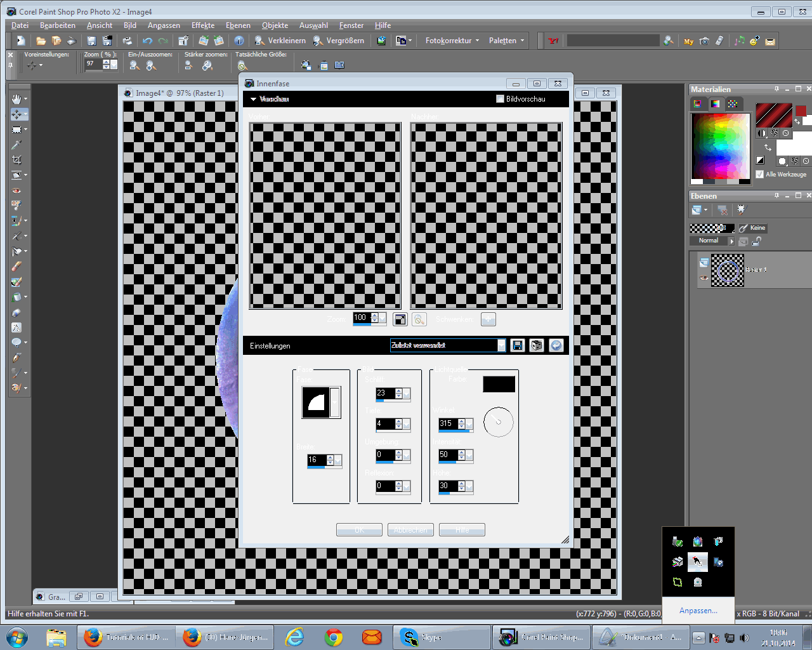Click the new image icon in main toolbar
This screenshot has width=812, height=650.
coord(21,41)
